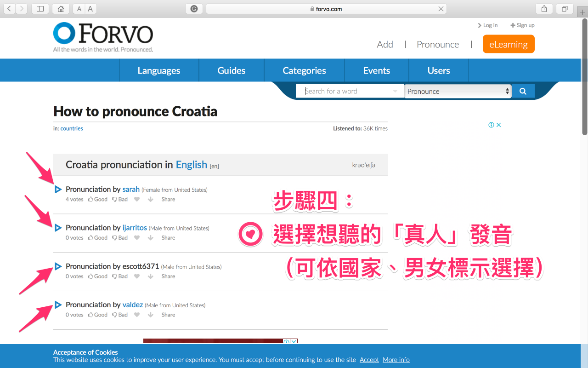The height and width of the screenshot is (368, 588).
Task: Open the Pronounce dropdown next to search
Action: pos(458,91)
